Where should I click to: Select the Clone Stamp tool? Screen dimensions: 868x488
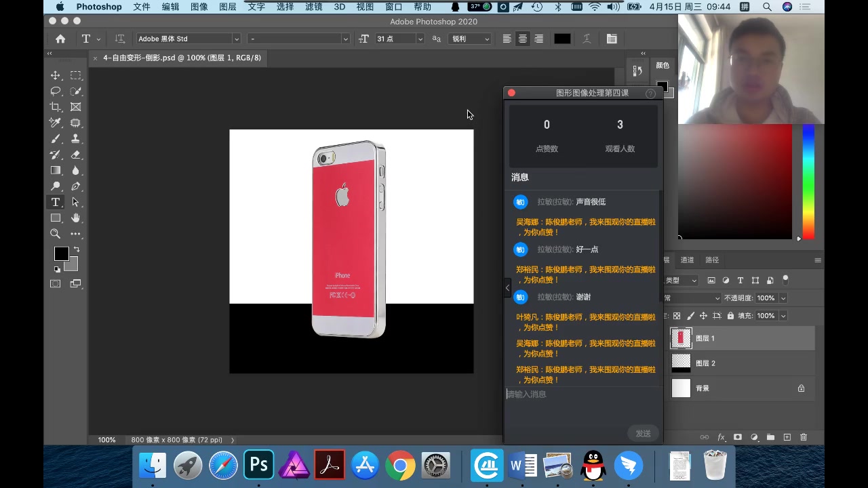76,139
